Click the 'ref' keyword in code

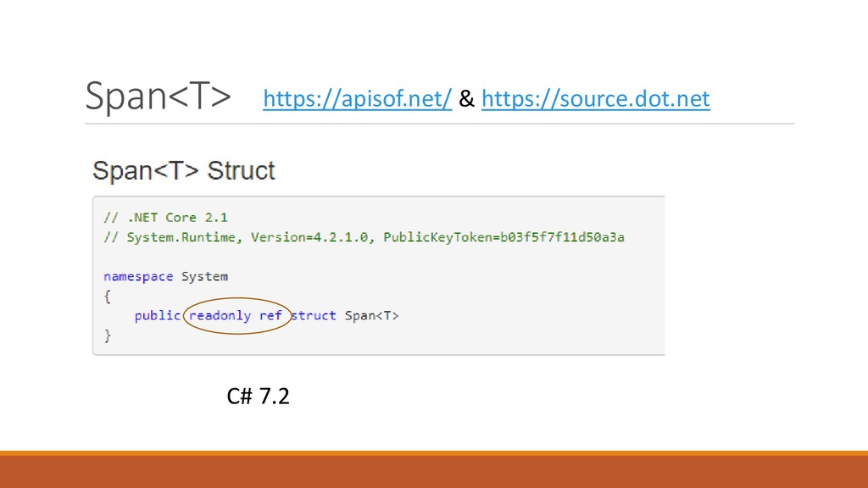click(270, 315)
